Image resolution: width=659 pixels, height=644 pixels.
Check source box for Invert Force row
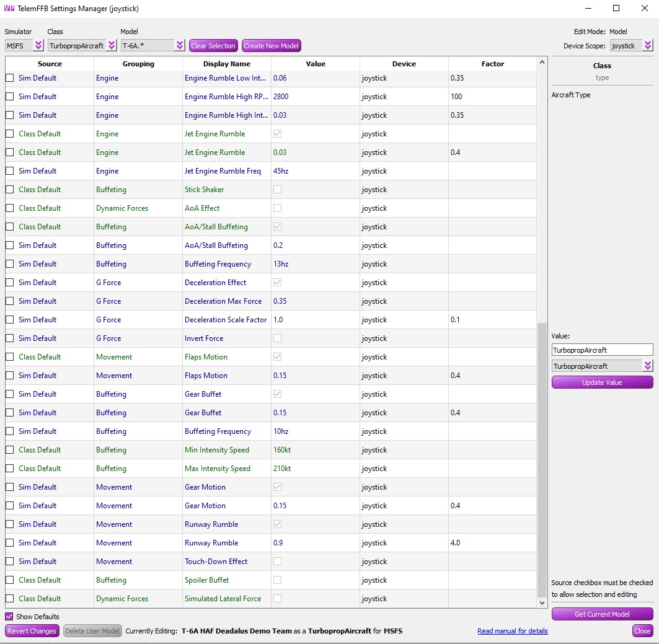point(10,338)
